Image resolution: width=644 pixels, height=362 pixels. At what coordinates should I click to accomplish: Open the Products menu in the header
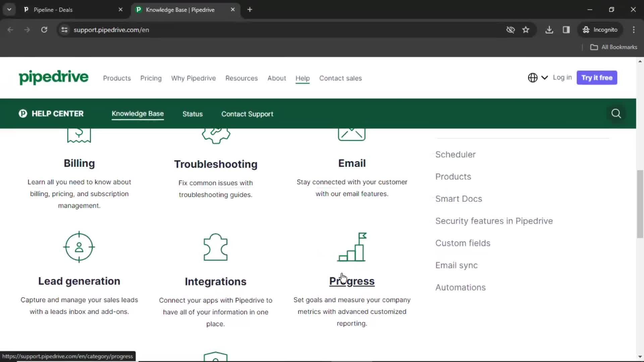[117, 78]
